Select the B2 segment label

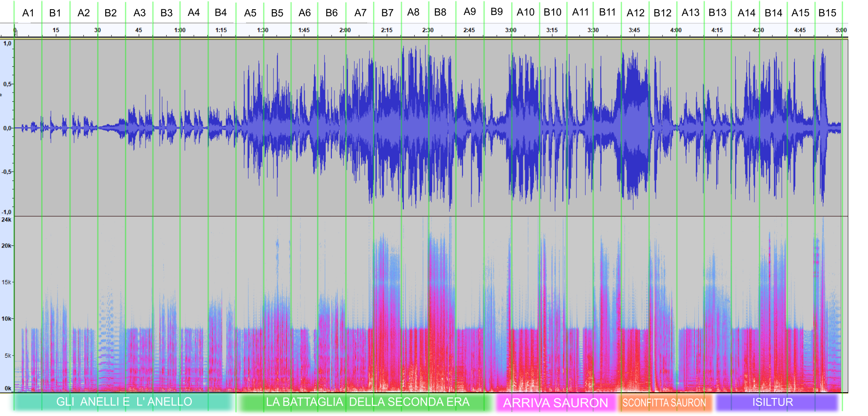point(110,13)
